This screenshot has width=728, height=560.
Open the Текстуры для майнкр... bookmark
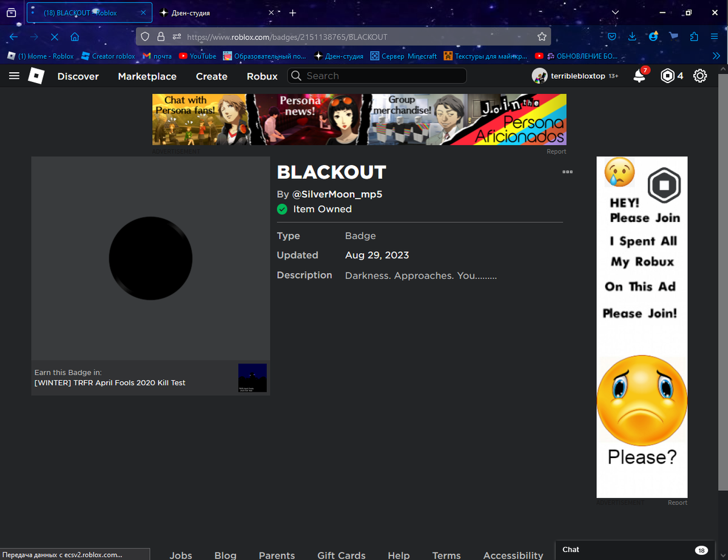click(485, 56)
